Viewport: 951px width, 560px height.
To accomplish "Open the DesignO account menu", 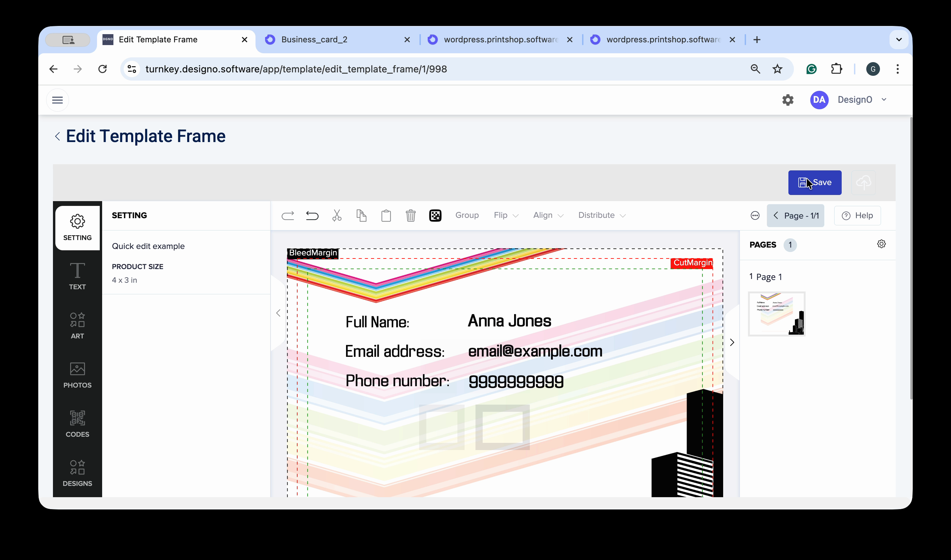I will (855, 100).
